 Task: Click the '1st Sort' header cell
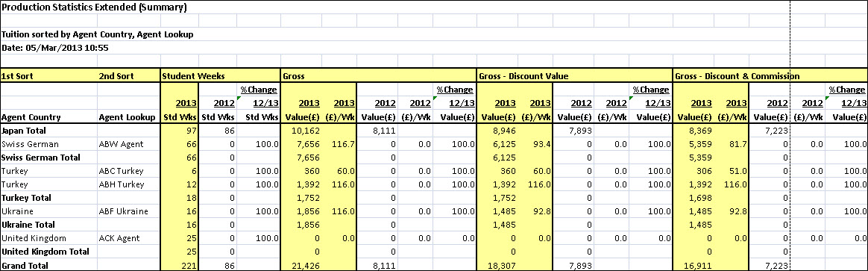[x=48, y=75]
